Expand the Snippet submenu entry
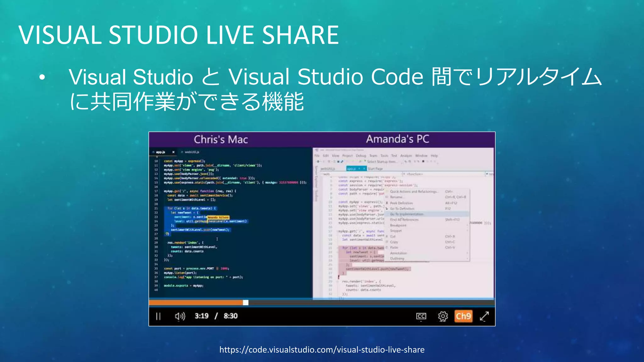The width and height of the screenshot is (644, 362). [x=427, y=231]
